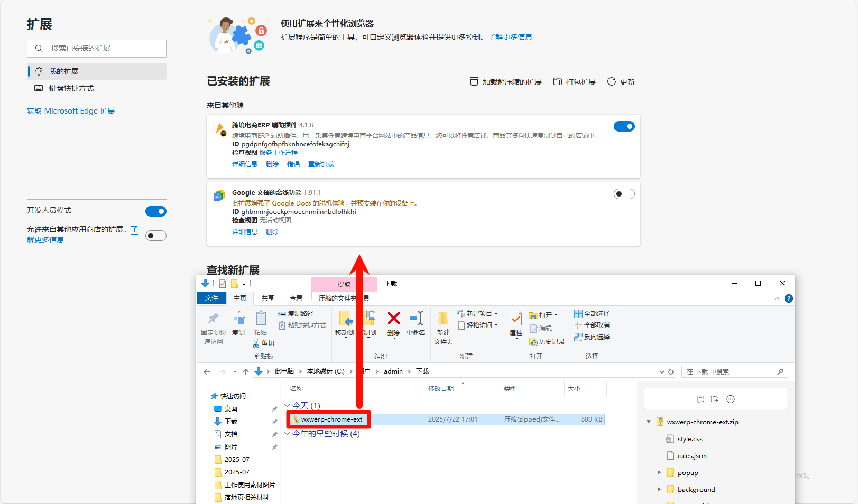Switch to the 查看 ribbon tab
Screen dimensions: 858x504
coord(296,298)
